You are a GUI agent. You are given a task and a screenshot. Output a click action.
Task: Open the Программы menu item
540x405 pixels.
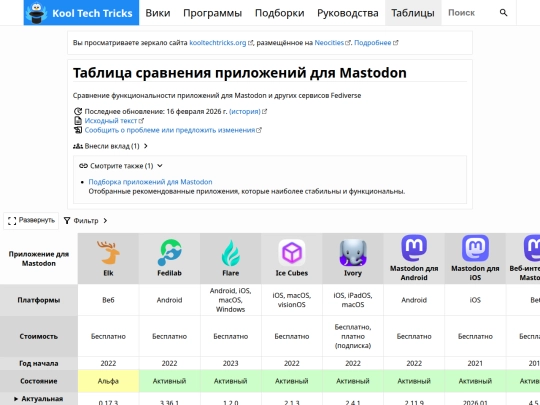pyautogui.click(x=212, y=13)
